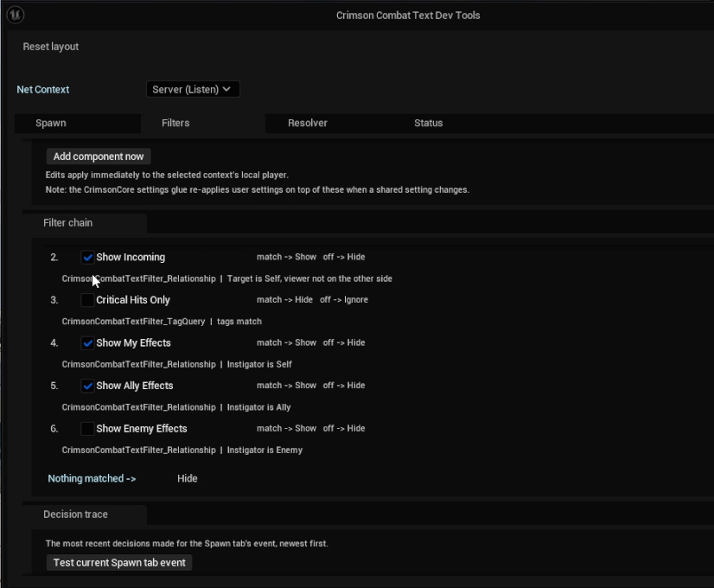Click the Unreal Engine logo icon

tap(15, 15)
